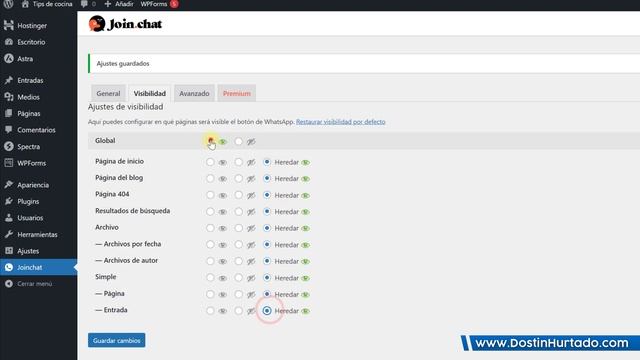Select hide radio for Simple row
This screenshot has height=360, width=640.
[x=238, y=278]
